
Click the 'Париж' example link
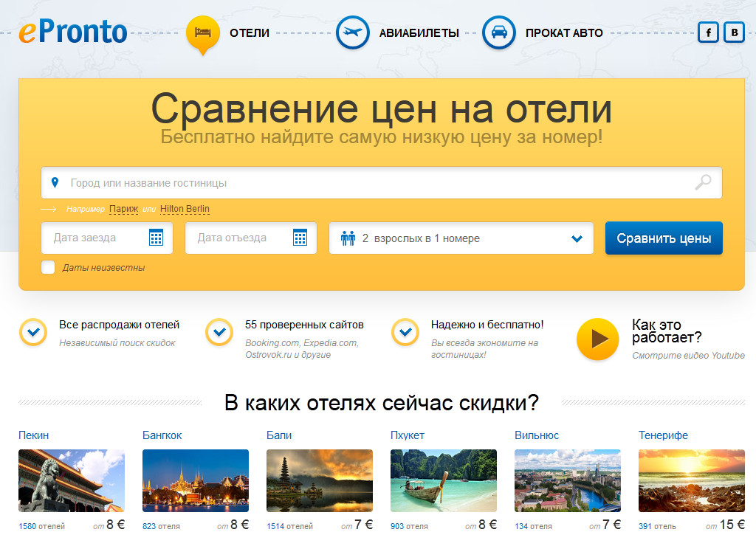click(x=123, y=209)
